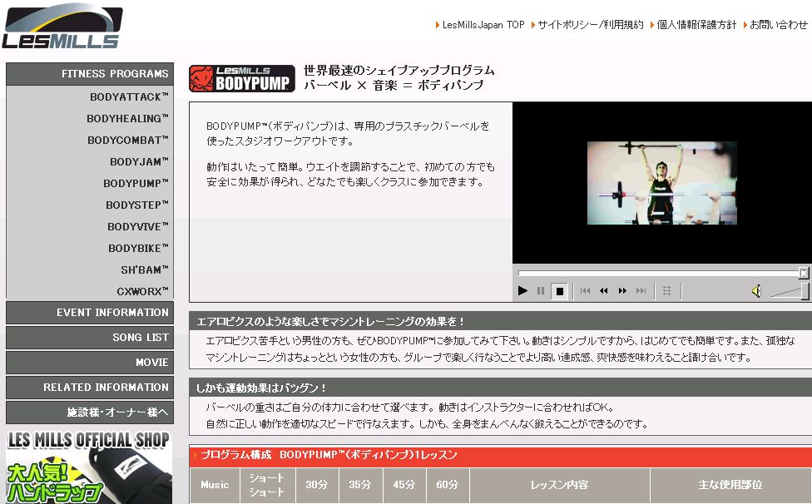Viewport: 812px width, 504px height.
Task: Click the BODYPUMP logo banner
Action: point(242,79)
